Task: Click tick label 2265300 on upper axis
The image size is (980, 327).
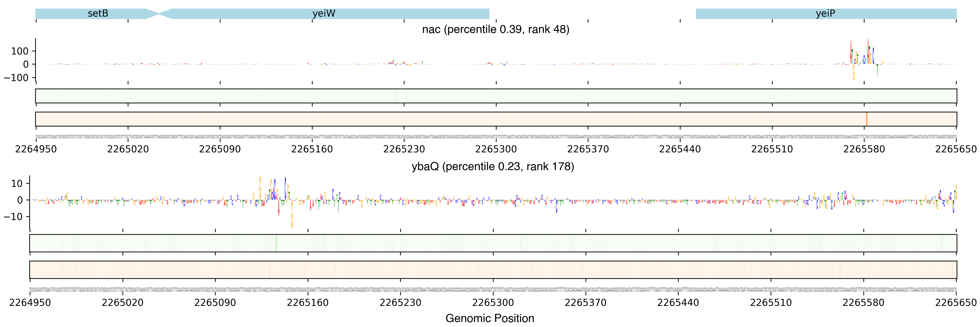Action: 496,149
